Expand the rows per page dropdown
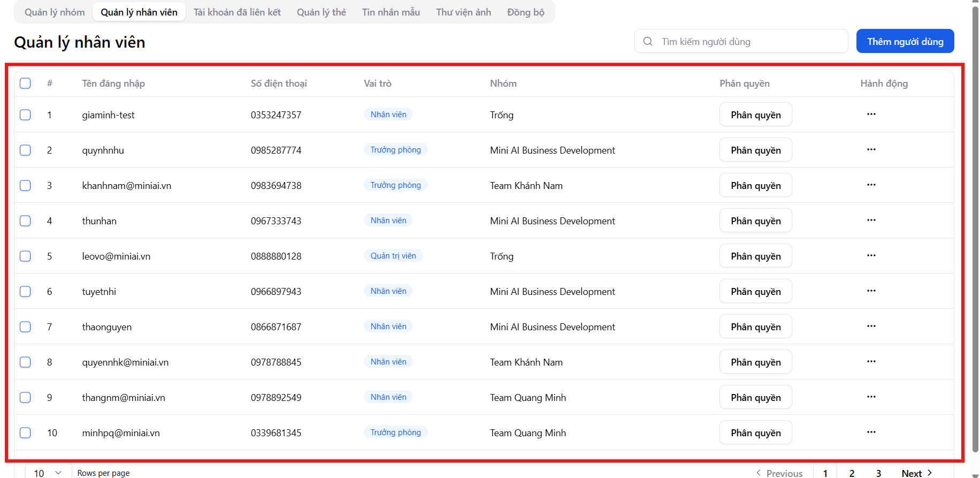The width and height of the screenshot is (980, 478). [x=48, y=473]
